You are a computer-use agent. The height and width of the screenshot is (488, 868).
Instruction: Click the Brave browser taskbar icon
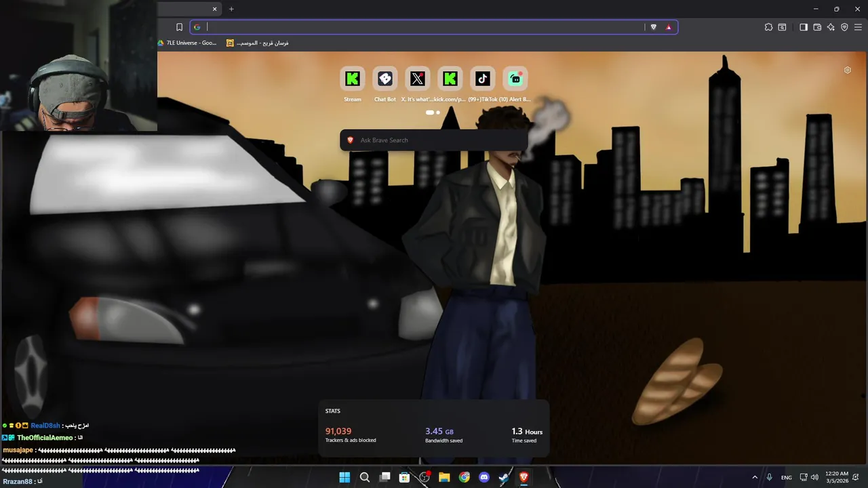coord(524,477)
